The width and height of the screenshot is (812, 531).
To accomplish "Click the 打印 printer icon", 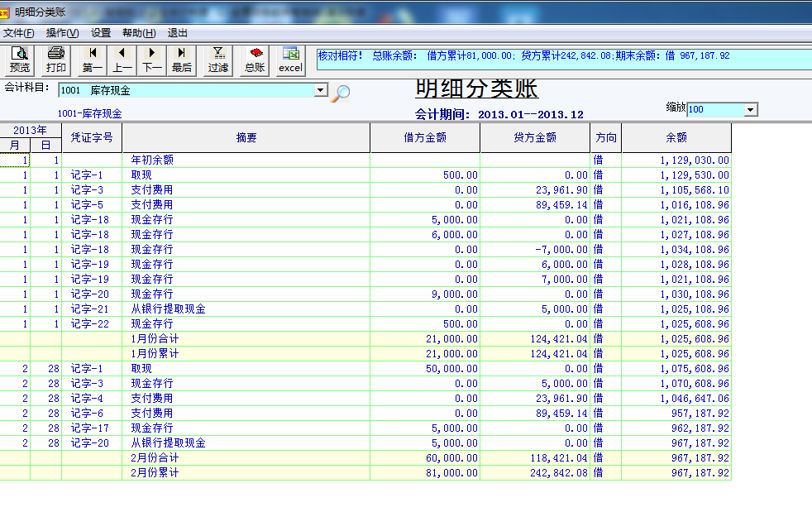I will coord(56,60).
